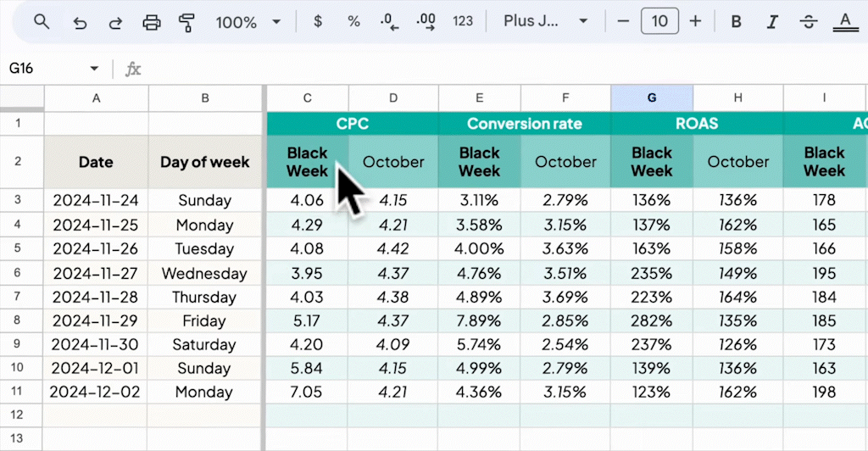Apply percent format using % icon
Image resolution: width=868 pixels, height=451 pixels.
[x=354, y=22]
